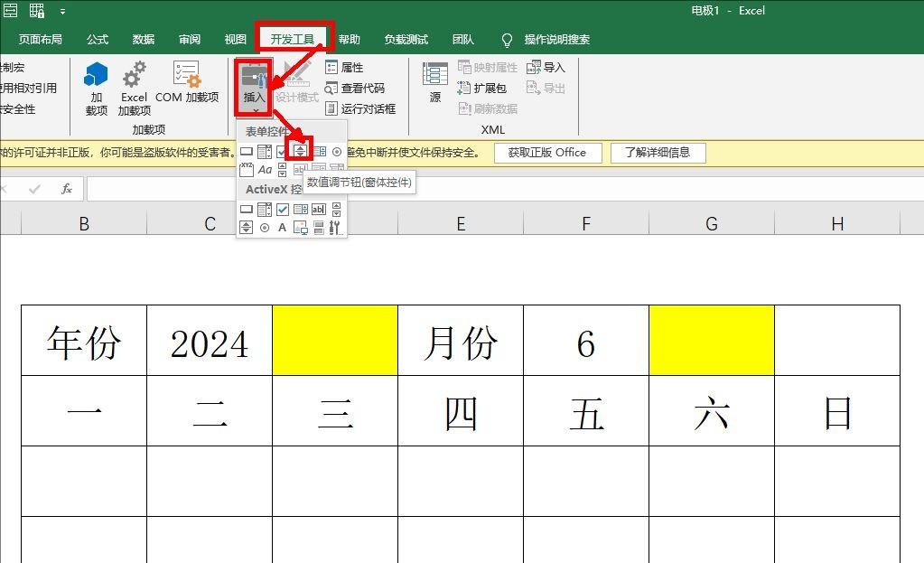Select the cell labeled 年份
This screenshot has height=563, width=924.
[84, 340]
